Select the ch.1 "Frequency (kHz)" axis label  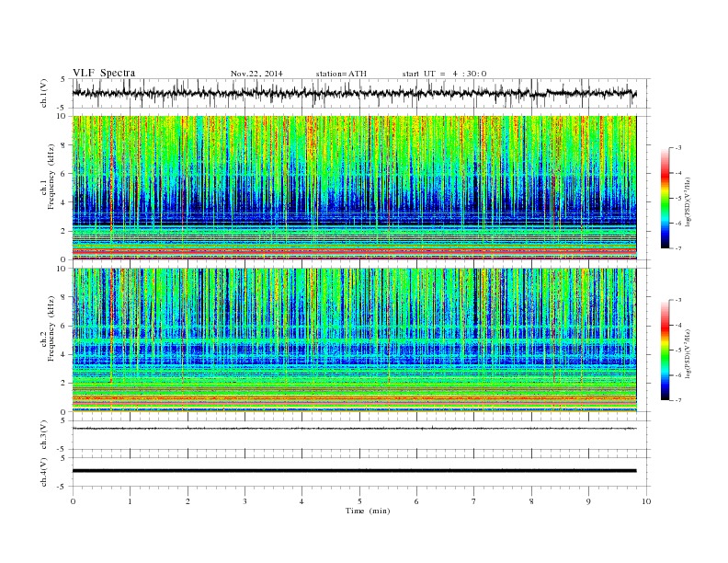pyautogui.click(x=51, y=177)
